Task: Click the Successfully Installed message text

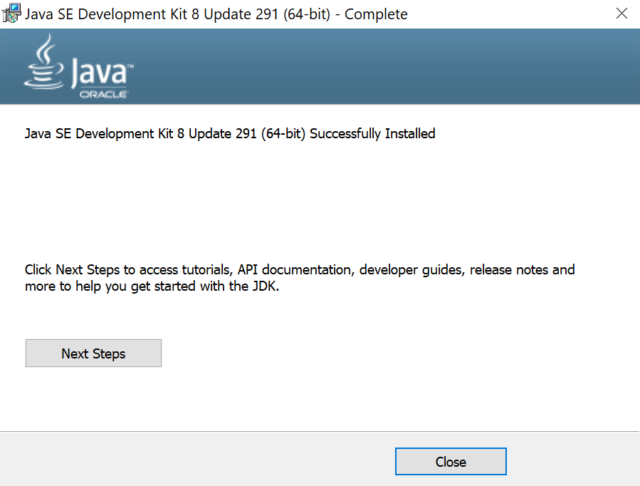Action: [x=230, y=133]
